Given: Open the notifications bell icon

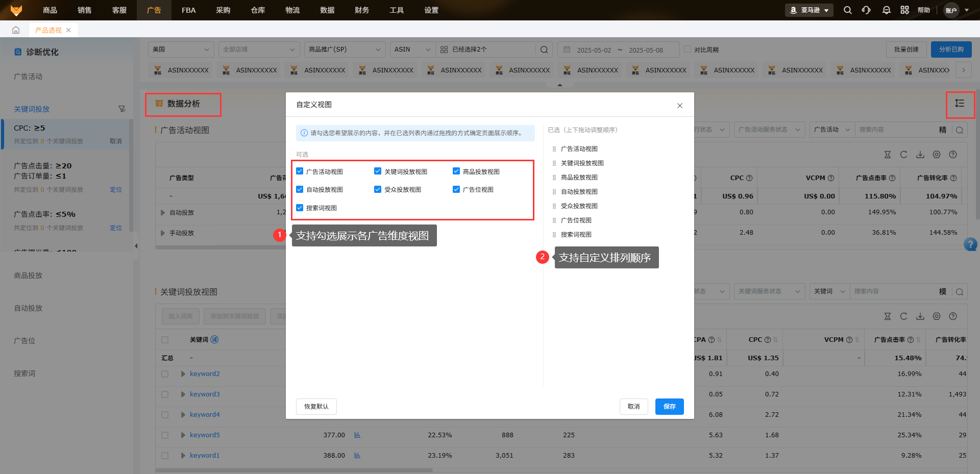Looking at the screenshot, I should tap(887, 10).
